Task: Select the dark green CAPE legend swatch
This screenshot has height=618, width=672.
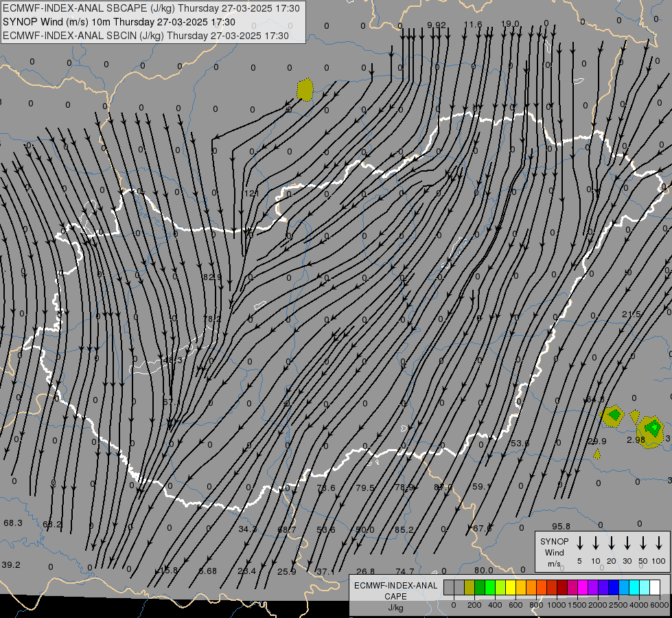Action: click(x=480, y=587)
